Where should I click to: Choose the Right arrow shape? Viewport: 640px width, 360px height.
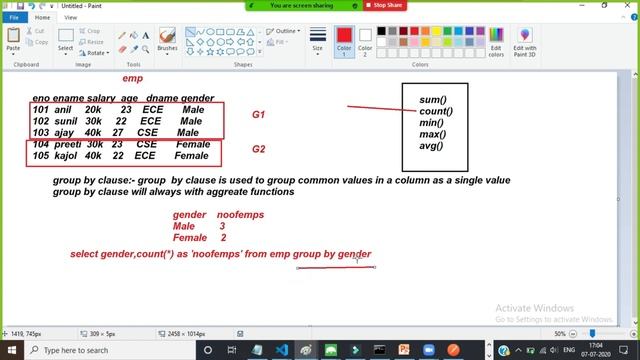(230, 42)
